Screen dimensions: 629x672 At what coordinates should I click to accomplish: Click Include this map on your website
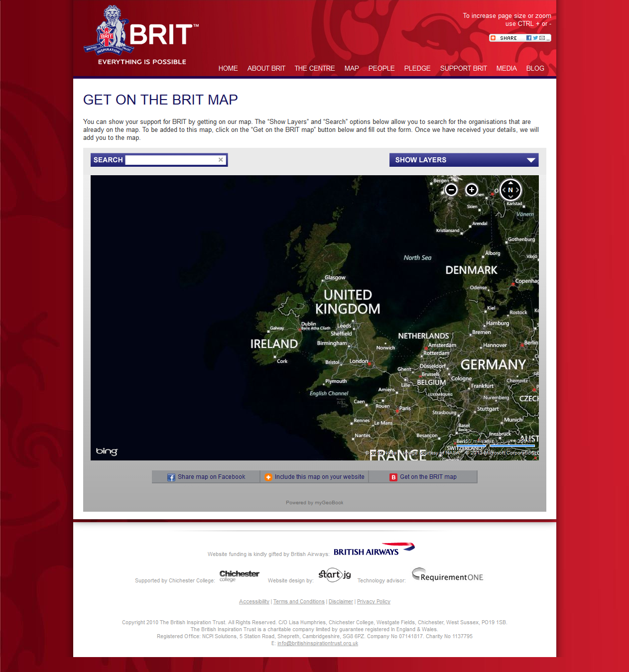point(315,477)
